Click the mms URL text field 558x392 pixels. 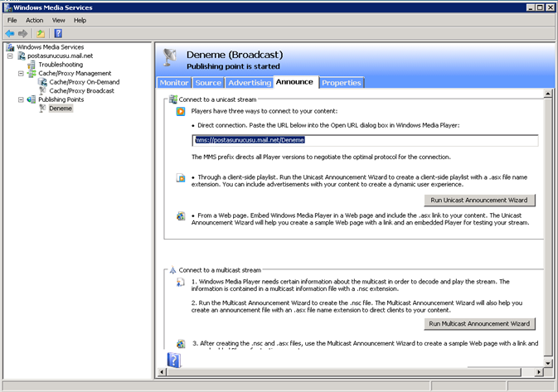365,141
